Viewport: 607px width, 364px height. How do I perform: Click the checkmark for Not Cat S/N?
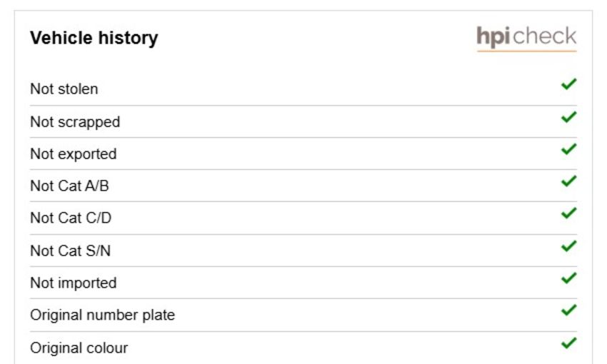point(569,246)
